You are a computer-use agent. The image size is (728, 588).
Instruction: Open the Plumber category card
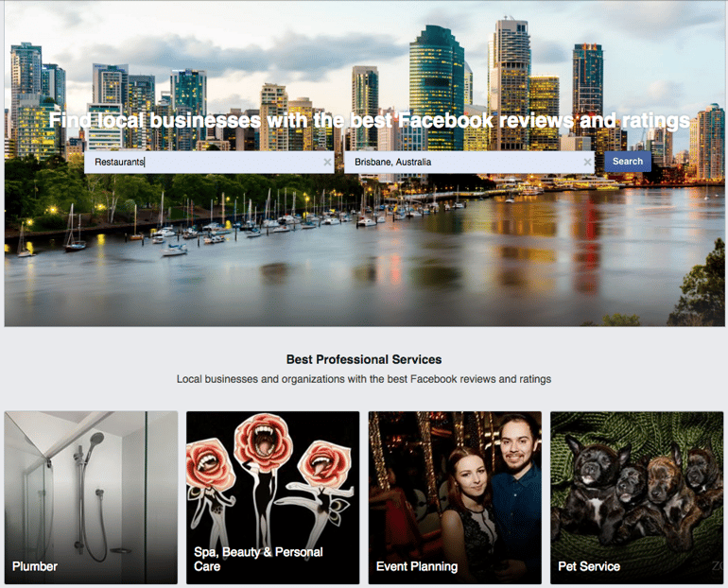coord(91,497)
